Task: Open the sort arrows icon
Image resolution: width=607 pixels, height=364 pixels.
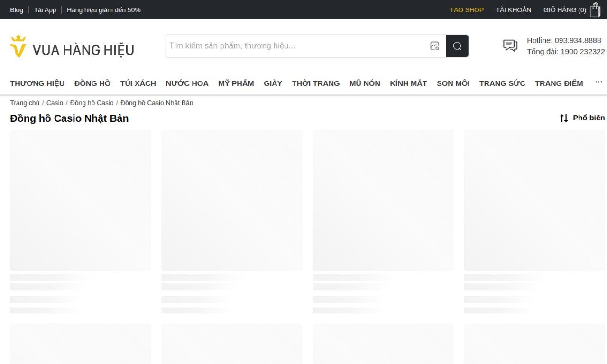Action: 564,118
